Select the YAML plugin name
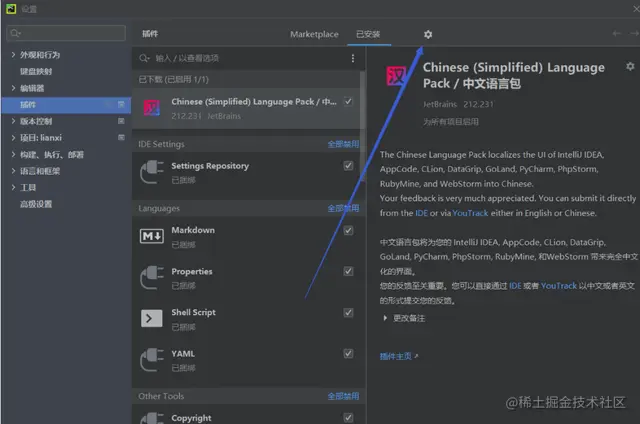Viewport: 640px width, 424px height. pyautogui.click(x=183, y=353)
